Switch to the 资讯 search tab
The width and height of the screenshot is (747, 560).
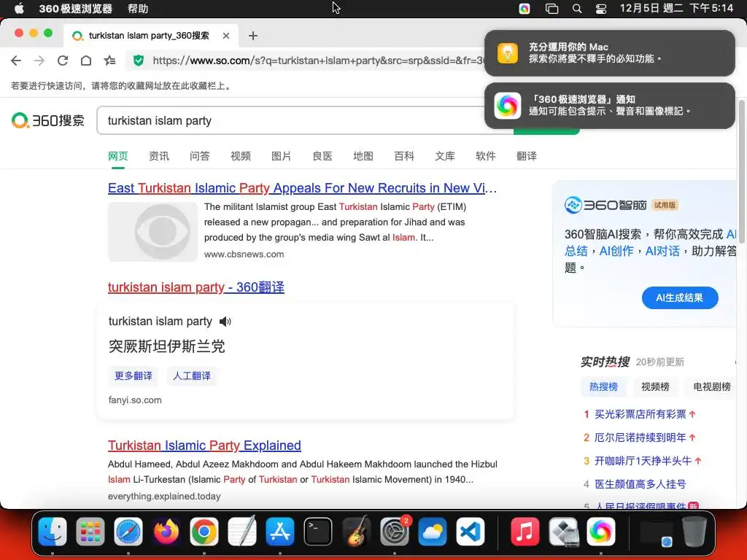158,156
